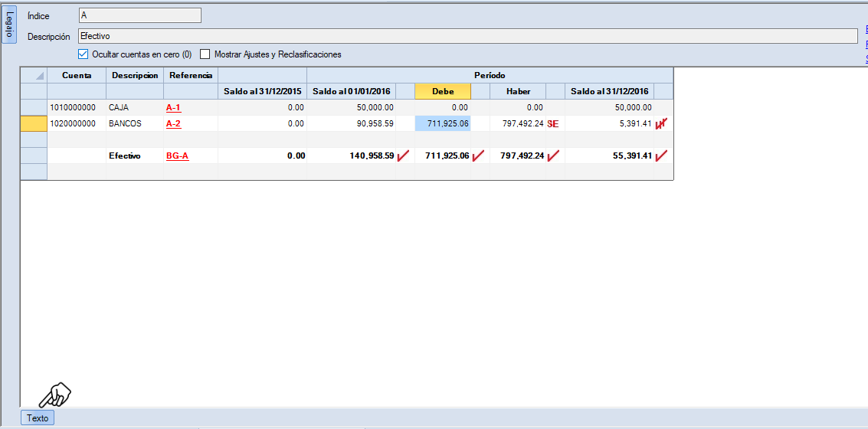Open reference link A-2
This screenshot has height=429, width=868.
(x=174, y=123)
